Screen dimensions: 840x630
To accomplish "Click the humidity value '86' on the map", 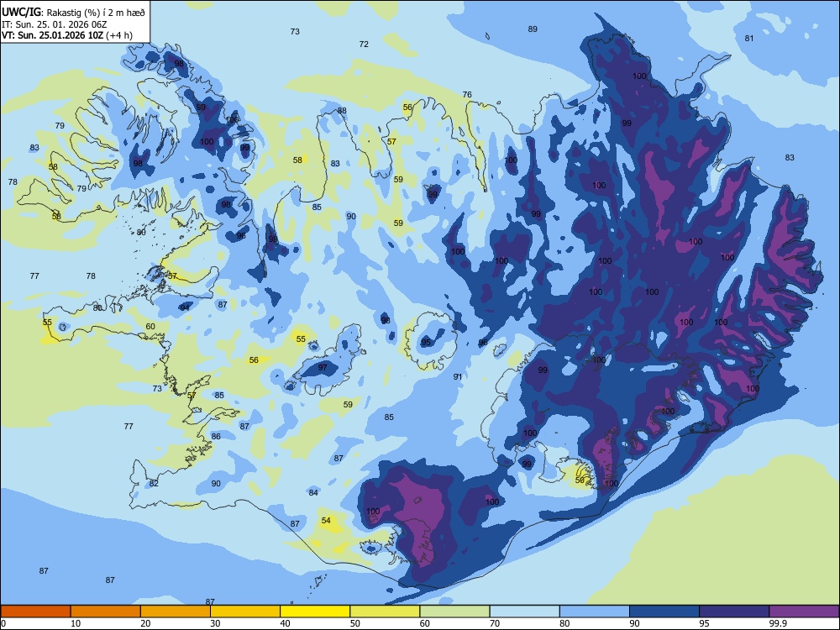I will 216,436.
